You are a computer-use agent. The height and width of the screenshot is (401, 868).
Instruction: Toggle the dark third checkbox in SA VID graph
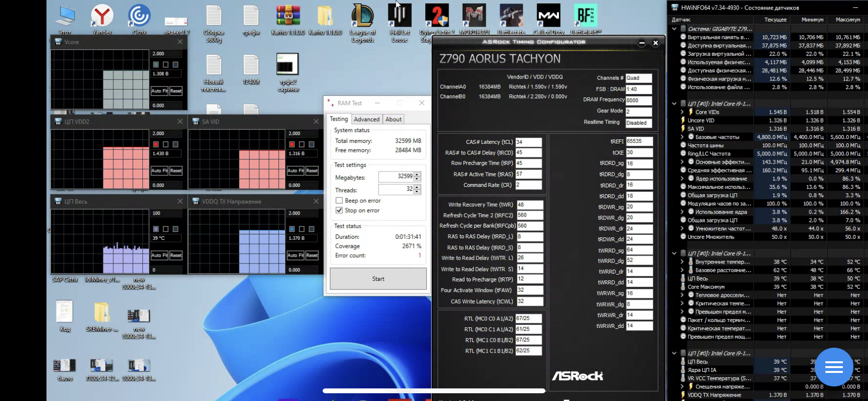coord(311,144)
